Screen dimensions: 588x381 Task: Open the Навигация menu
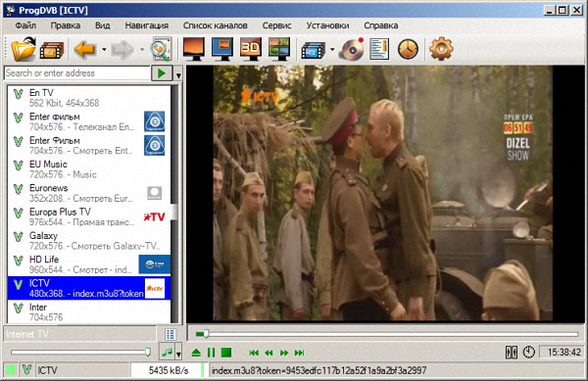coord(147,25)
